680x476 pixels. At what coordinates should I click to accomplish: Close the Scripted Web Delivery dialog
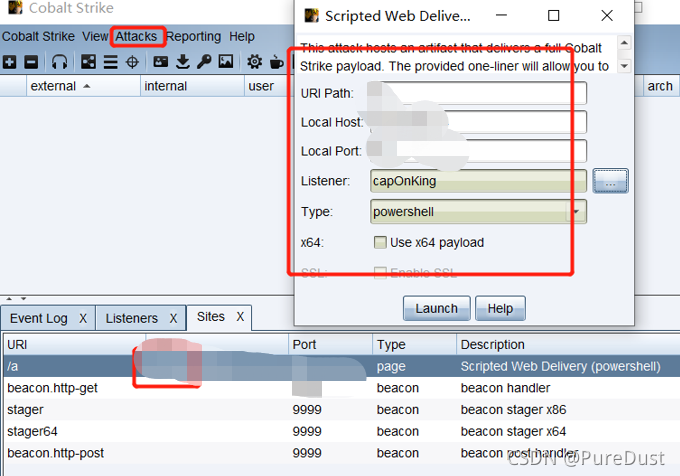(x=607, y=16)
